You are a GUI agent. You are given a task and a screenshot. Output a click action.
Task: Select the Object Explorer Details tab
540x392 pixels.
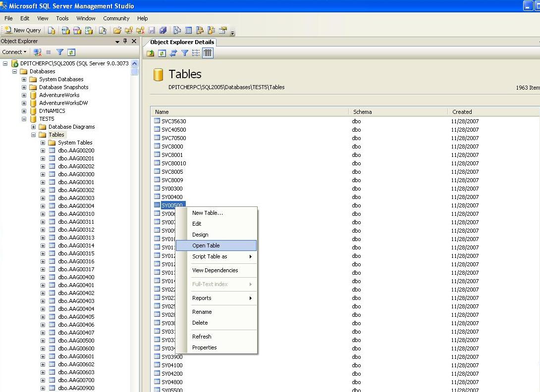[182, 42]
